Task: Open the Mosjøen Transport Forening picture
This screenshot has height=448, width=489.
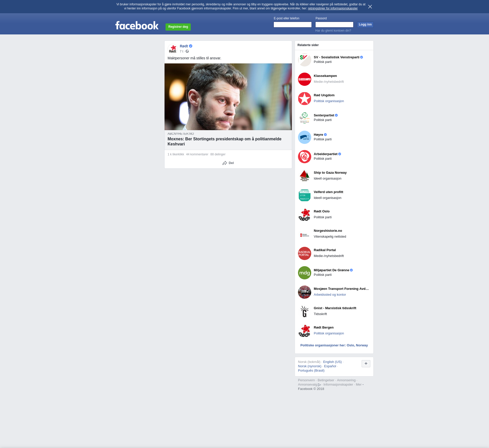Action: point(305,292)
